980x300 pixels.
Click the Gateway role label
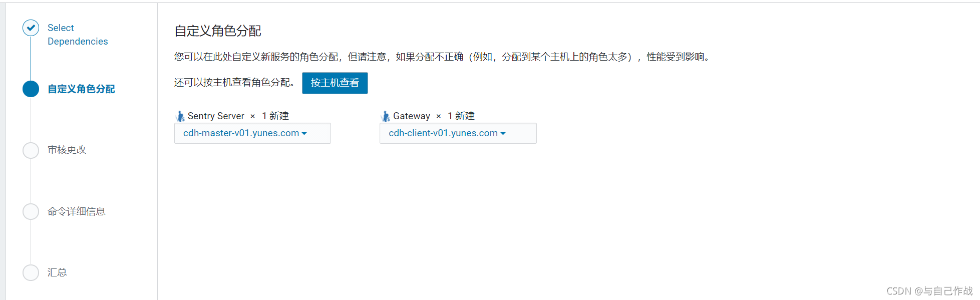(x=412, y=116)
